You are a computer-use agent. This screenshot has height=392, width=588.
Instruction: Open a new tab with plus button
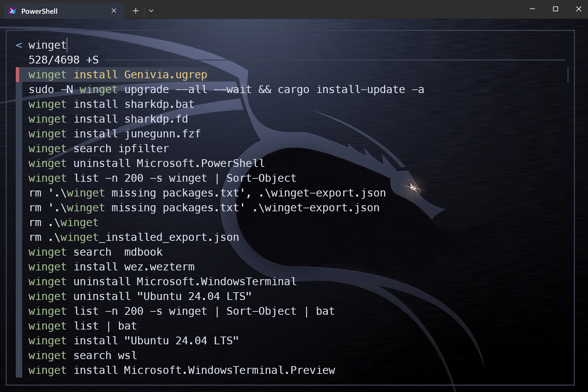click(135, 11)
